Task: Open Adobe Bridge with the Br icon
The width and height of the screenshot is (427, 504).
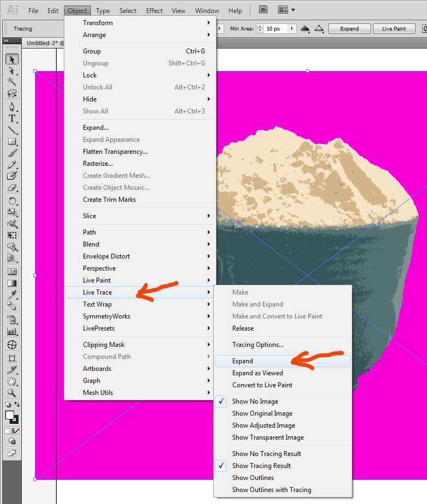Action: [x=263, y=10]
